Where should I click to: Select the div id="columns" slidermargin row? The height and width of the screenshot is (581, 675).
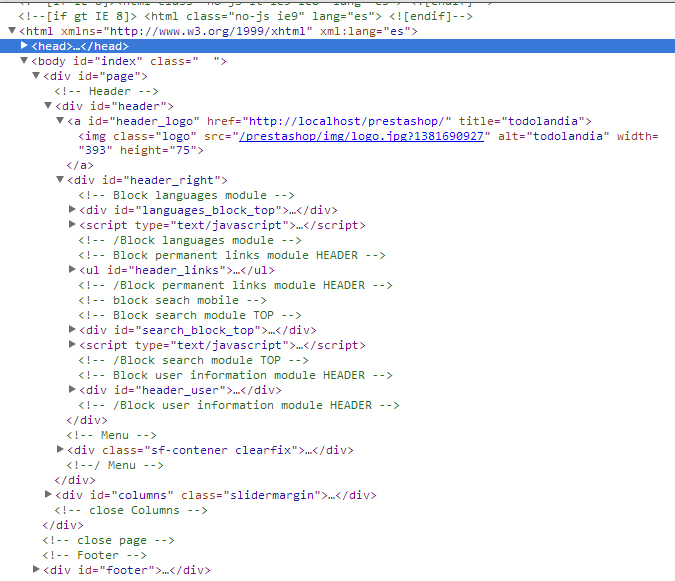(216, 495)
